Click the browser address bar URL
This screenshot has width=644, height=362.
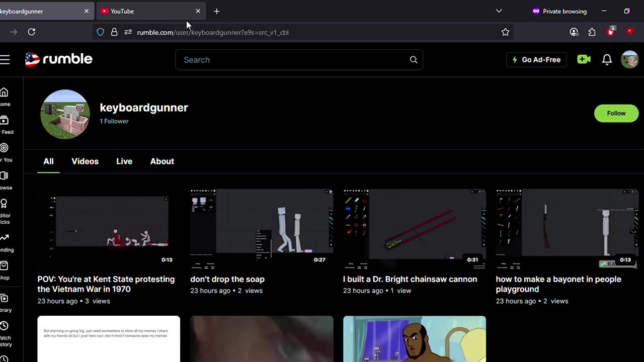click(213, 32)
